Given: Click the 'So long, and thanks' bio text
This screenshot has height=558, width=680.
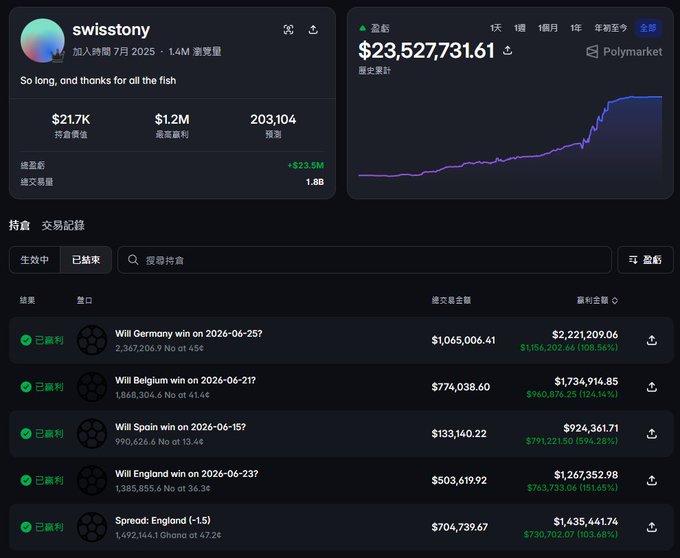Looking at the screenshot, I should [x=98, y=81].
